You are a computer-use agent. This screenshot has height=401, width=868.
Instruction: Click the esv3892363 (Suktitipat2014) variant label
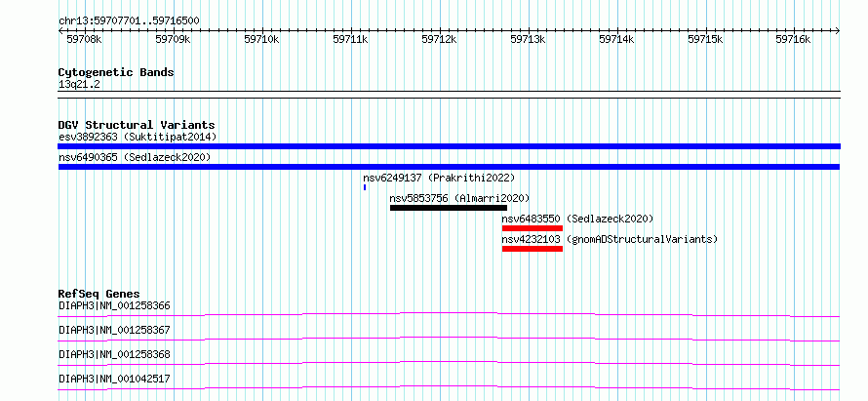coord(138,137)
